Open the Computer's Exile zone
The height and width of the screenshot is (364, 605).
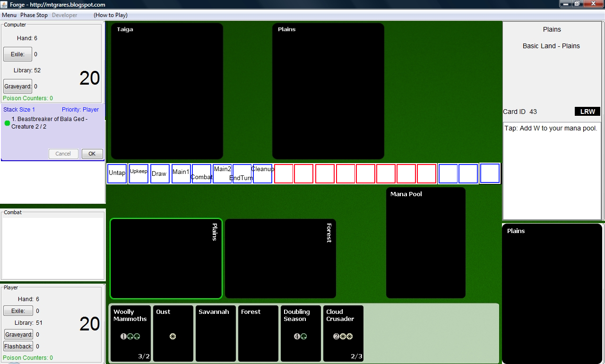point(17,54)
